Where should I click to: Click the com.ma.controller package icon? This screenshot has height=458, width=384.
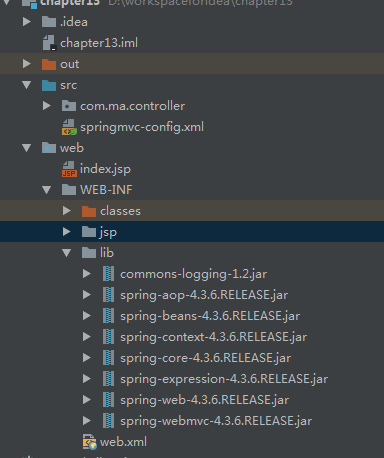pos(69,106)
